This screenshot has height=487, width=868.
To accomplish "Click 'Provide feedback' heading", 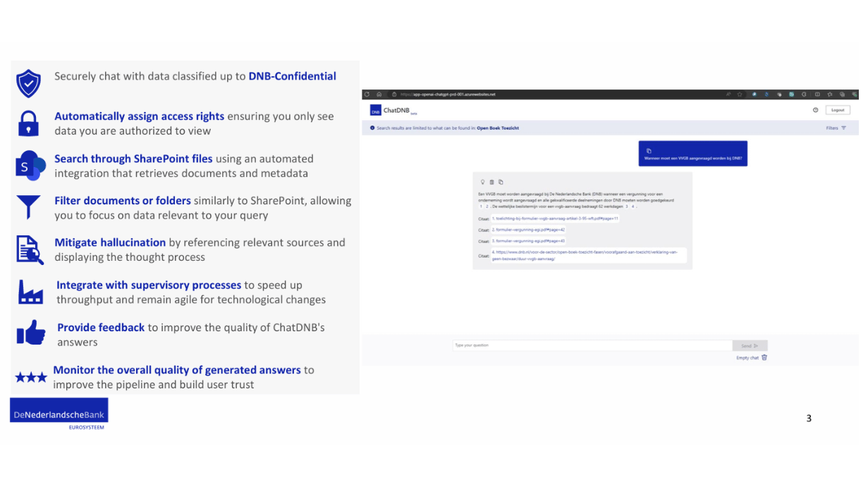I will click(101, 327).
